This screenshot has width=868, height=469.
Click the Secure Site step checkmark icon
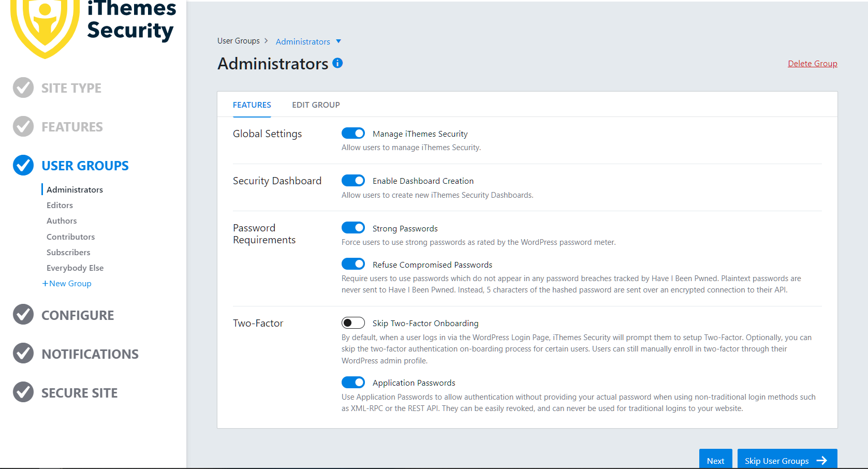click(x=23, y=392)
